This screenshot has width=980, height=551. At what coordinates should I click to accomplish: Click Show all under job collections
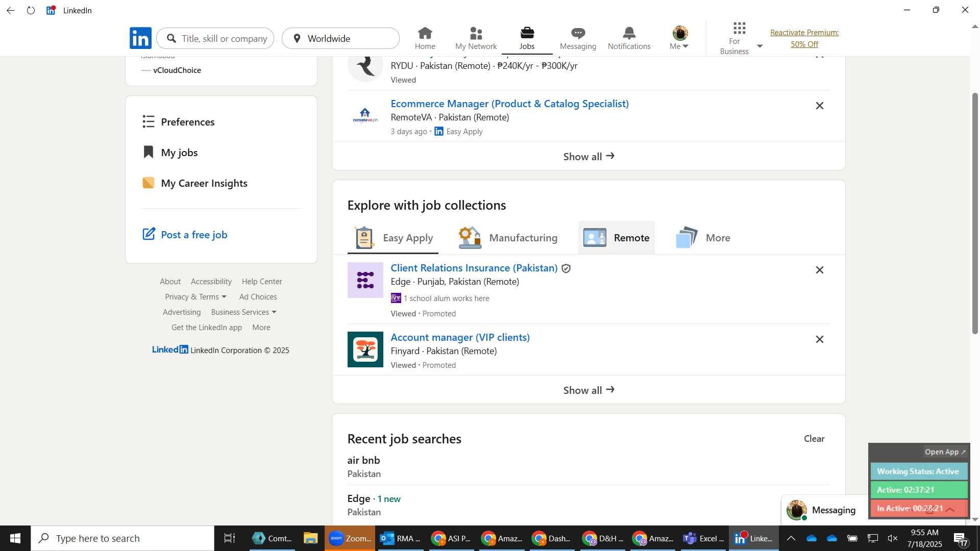coord(589,390)
